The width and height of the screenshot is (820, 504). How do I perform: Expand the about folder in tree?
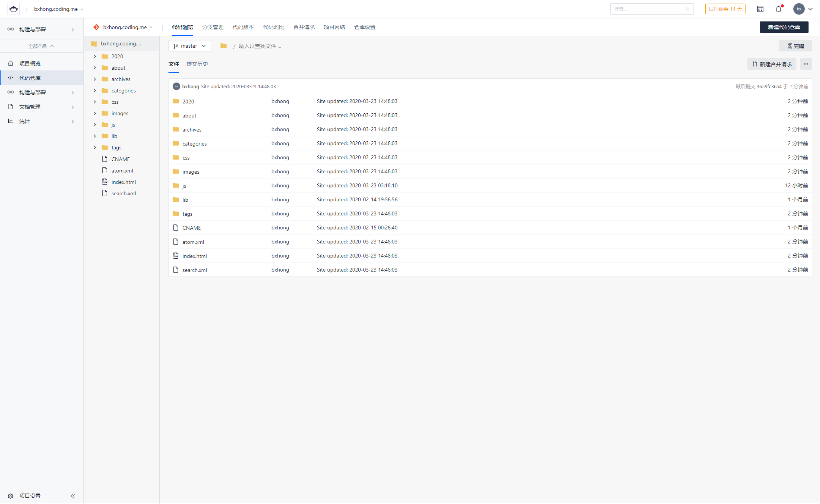pos(95,68)
